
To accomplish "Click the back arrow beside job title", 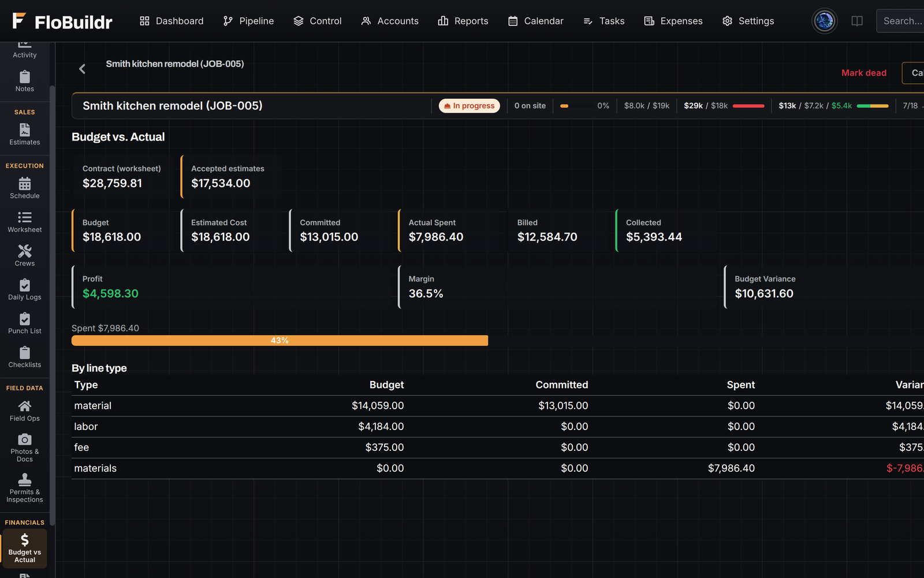I will click(82, 69).
